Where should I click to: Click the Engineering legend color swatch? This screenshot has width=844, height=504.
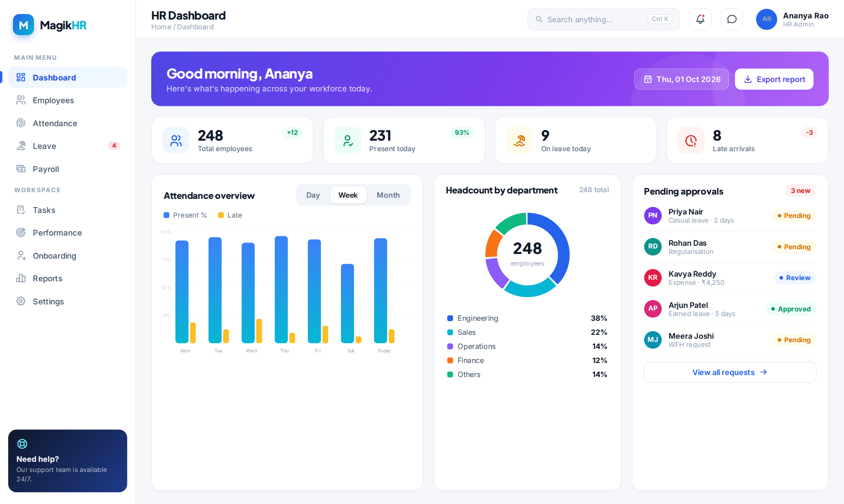[x=450, y=318]
